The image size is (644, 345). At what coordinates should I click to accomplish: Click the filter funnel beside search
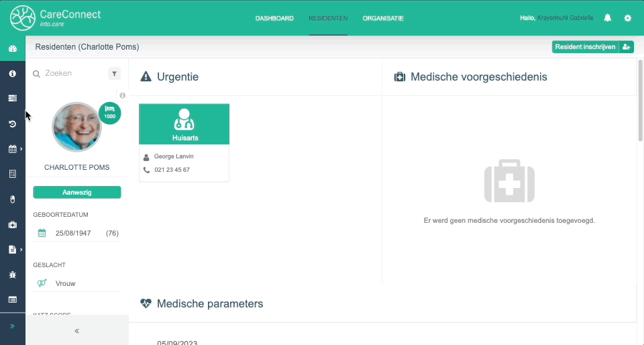point(114,74)
